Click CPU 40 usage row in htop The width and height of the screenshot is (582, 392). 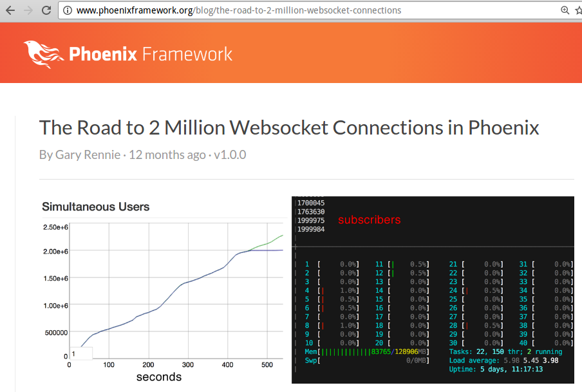click(x=547, y=343)
